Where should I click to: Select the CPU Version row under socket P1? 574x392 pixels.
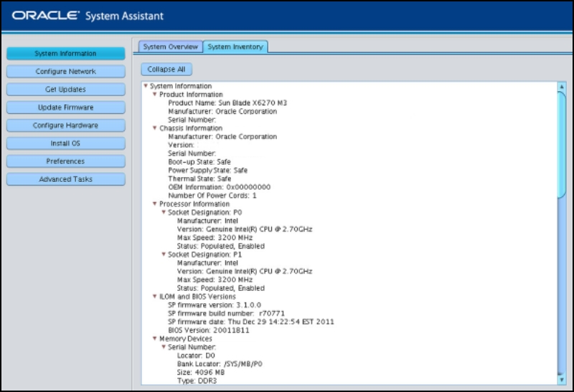[245, 271]
